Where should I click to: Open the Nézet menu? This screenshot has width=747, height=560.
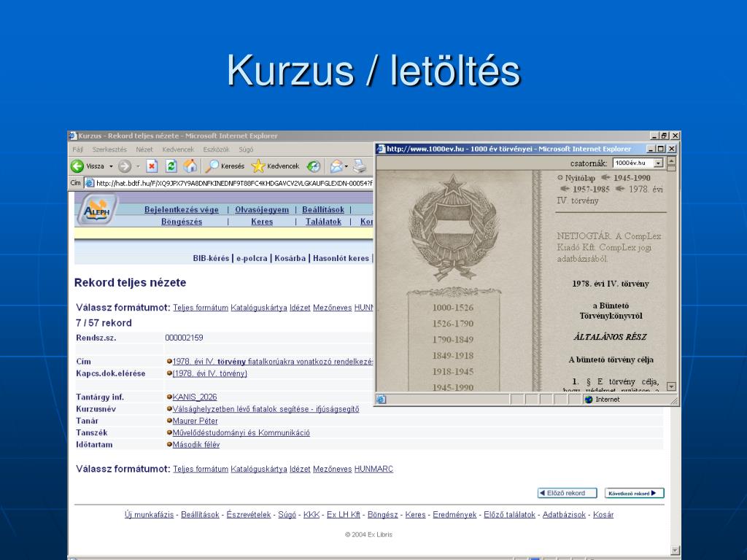pyautogui.click(x=144, y=149)
